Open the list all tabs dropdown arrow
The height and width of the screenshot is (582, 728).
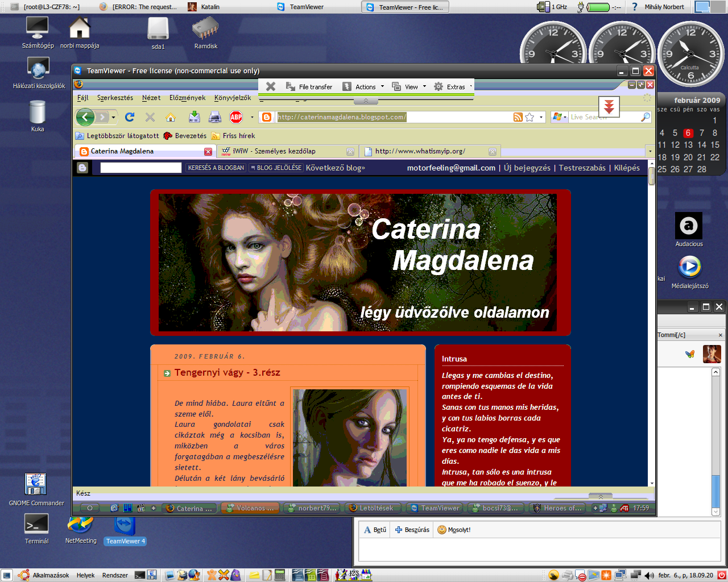pos(650,151)
